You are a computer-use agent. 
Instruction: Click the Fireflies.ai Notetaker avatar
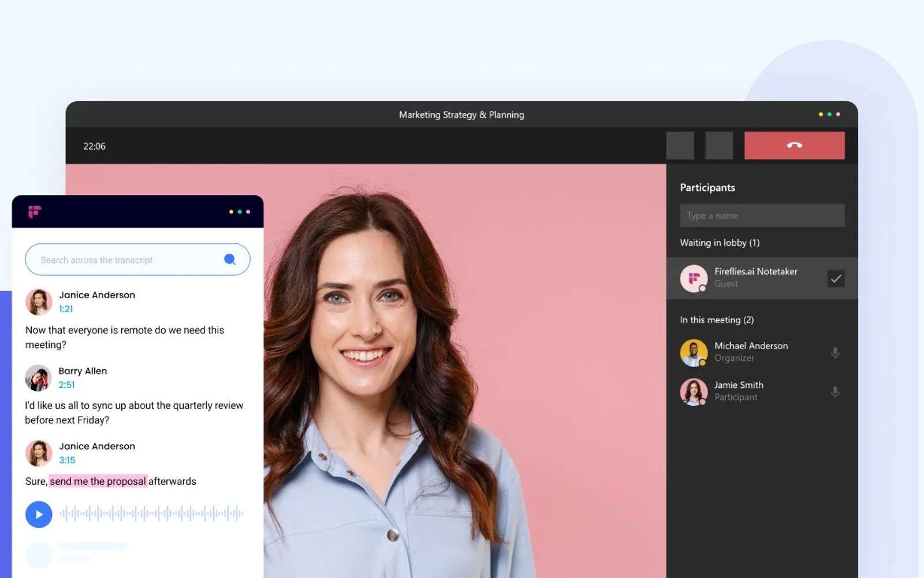tap(694, 279)
